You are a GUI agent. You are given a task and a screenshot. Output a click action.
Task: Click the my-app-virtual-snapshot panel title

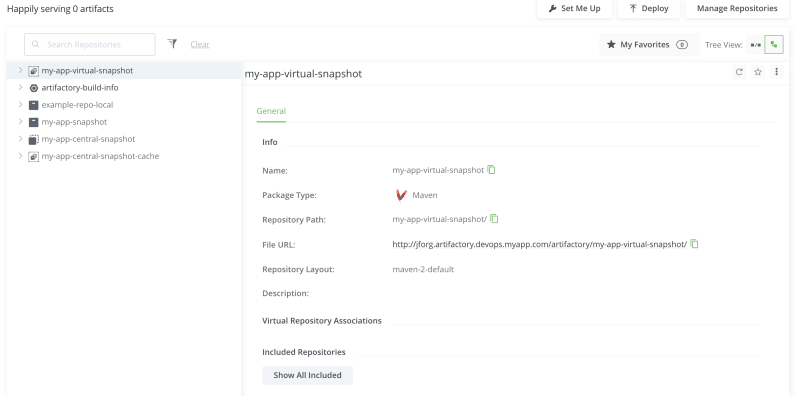(x=303, y=73)
